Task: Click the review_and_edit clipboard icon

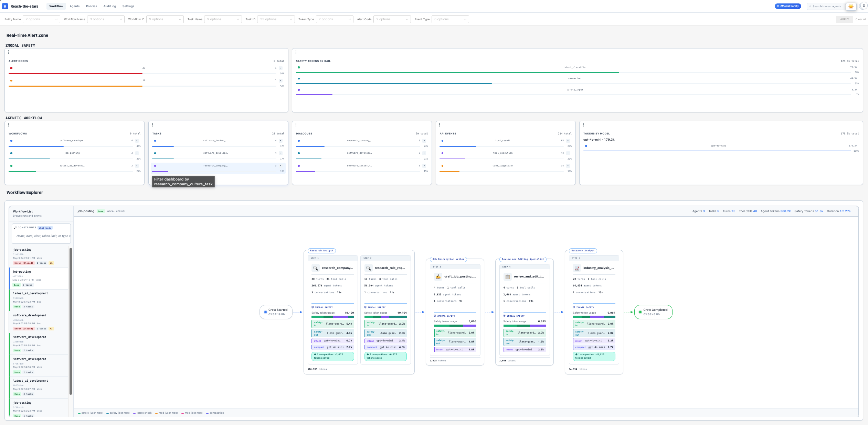Action: 507,276
